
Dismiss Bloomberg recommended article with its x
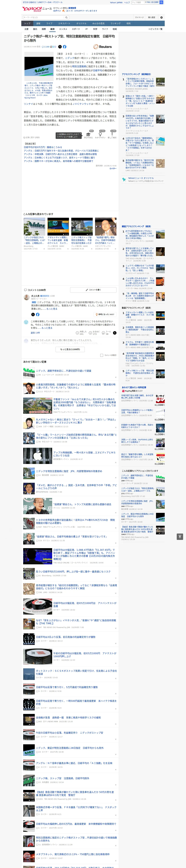pos(44,249)
